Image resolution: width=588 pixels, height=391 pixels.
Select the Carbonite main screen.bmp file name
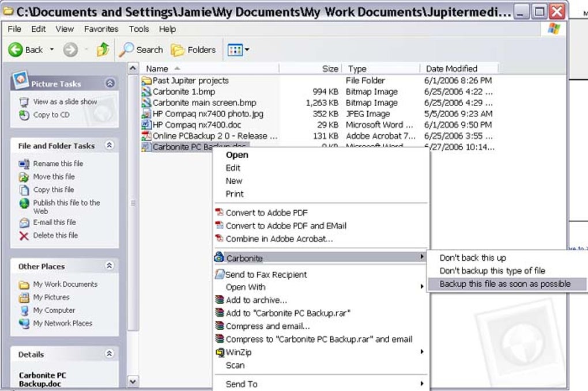coord(205,103)
